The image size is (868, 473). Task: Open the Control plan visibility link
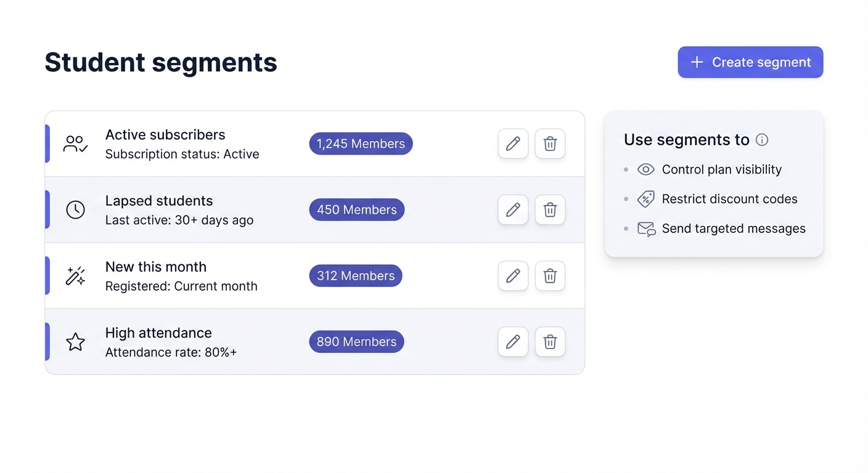pyautogui.click(x=721, y=169)
